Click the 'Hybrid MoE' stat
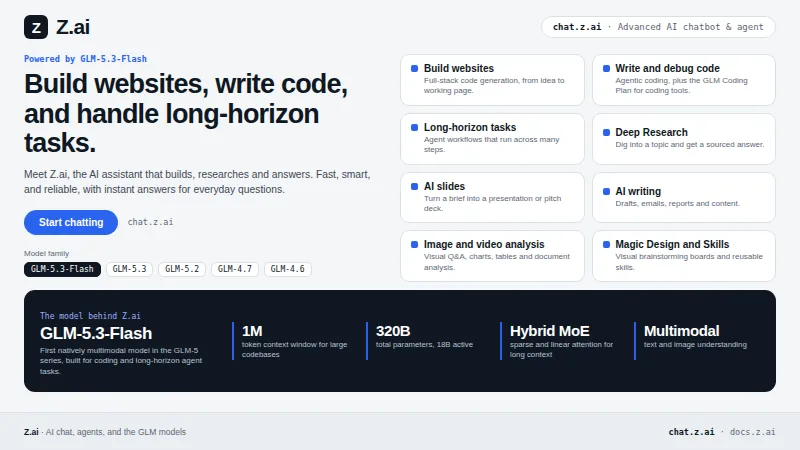 coord(549,331)
